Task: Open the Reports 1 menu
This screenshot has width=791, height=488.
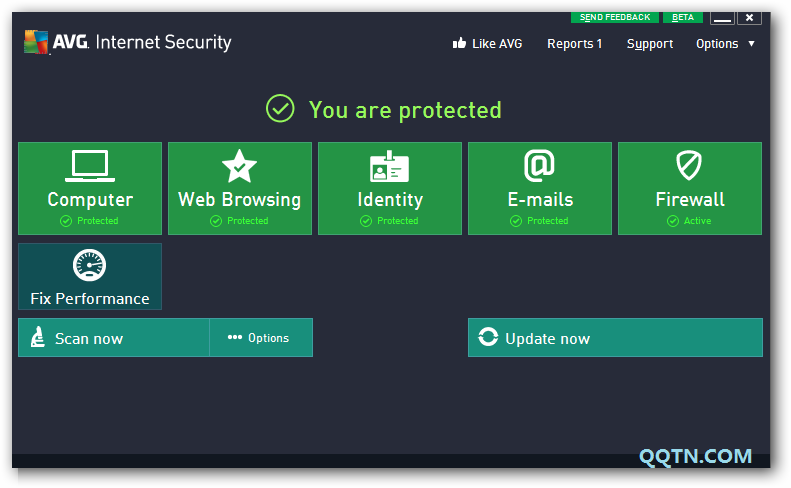Action: 574,44
